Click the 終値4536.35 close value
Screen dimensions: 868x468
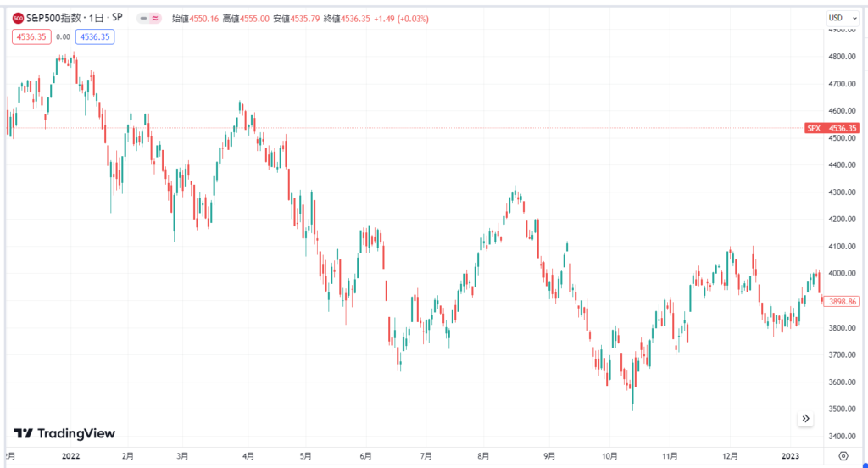pyautogui.click(x=347, y=19)
